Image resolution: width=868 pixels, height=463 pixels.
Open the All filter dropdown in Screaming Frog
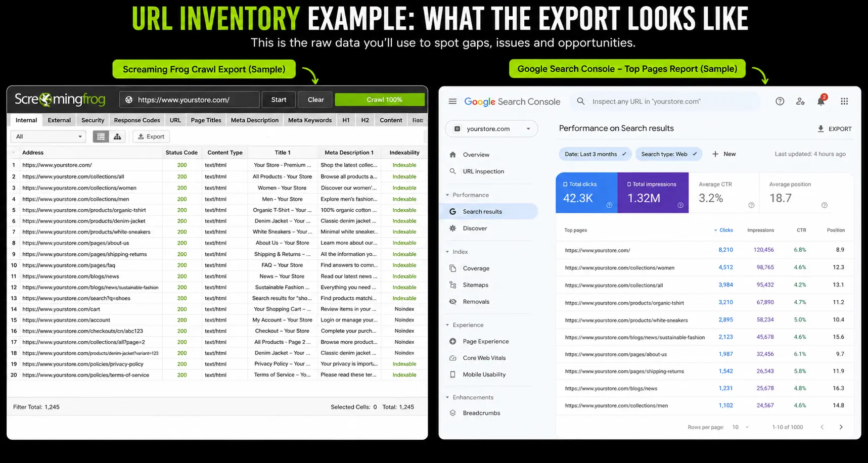pyautogui.click(x=49, y=136)
